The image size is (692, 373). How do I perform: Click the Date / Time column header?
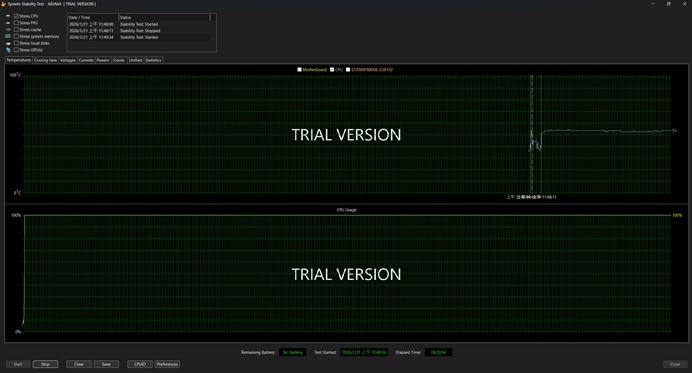(93, 18)
